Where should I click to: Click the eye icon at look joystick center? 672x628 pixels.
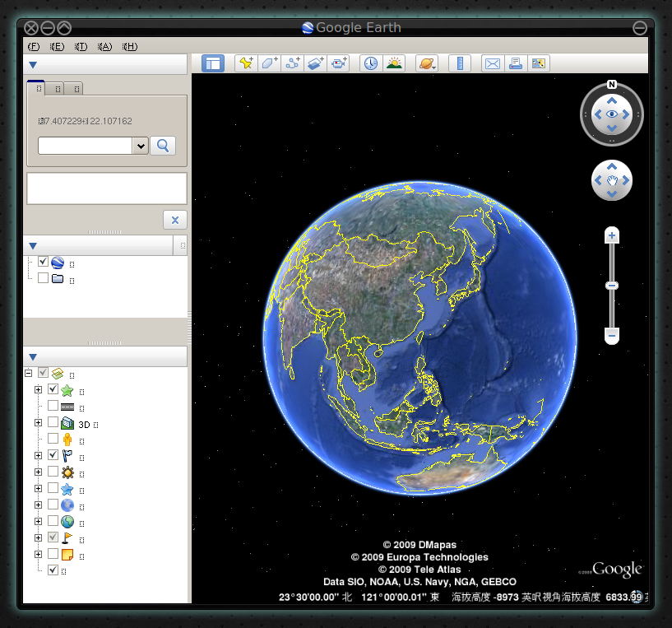tap(612, 114)
